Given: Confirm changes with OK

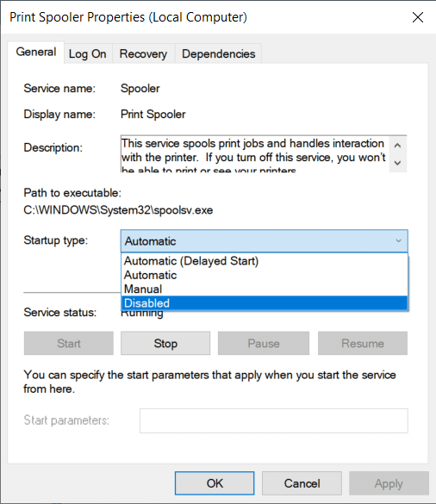Looking at the screenshot, I should coord(215,483).
